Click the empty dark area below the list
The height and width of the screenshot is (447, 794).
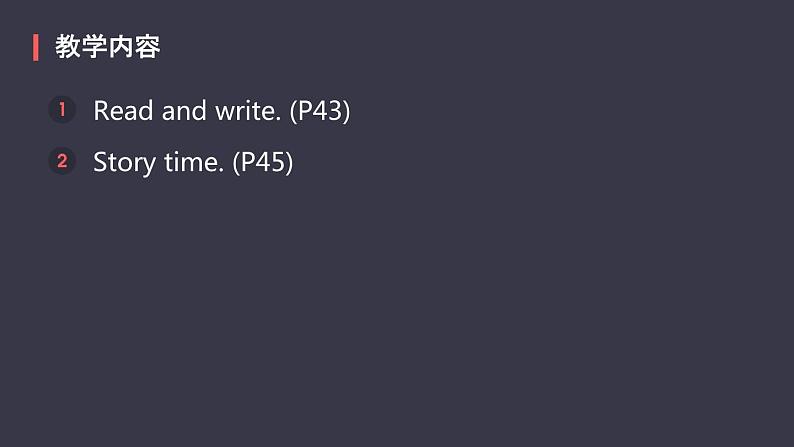400,320
